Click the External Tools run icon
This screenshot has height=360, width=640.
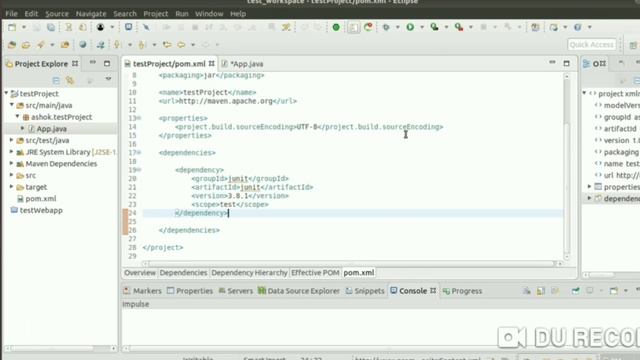pos(459,27)
